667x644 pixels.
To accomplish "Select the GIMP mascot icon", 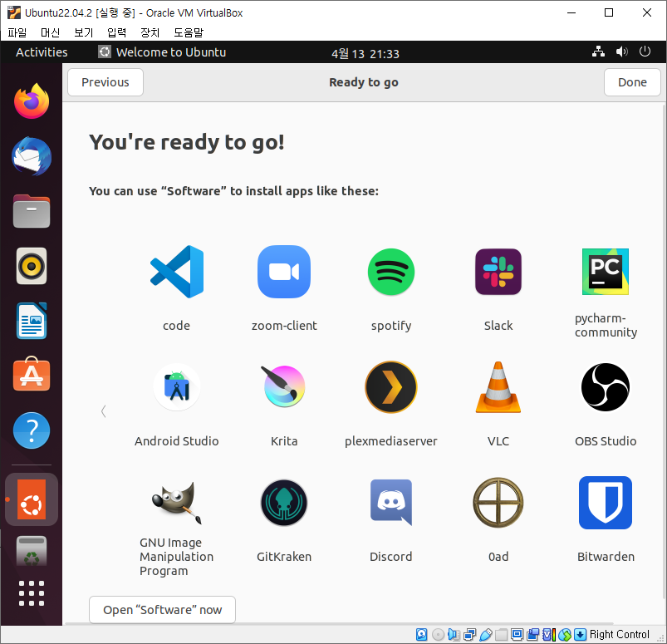I will click(x=177, y=502).
